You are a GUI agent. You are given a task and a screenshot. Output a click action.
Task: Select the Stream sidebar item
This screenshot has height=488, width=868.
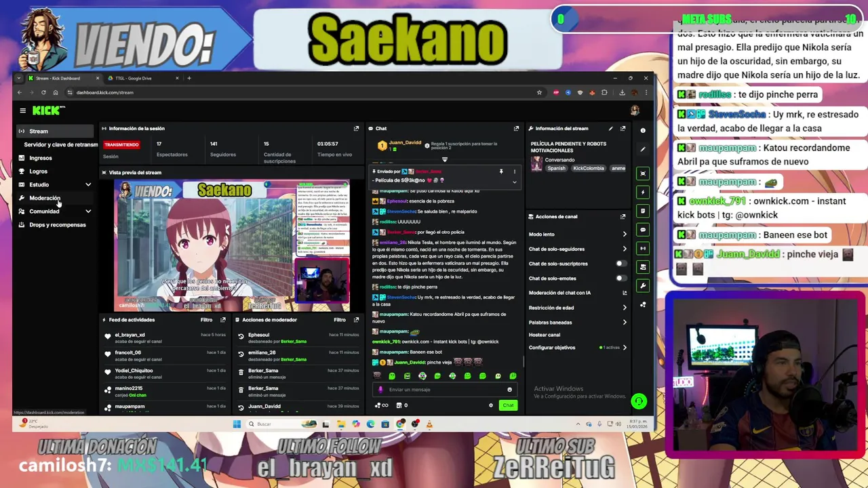pyautogui.click(x=55, y=131)
